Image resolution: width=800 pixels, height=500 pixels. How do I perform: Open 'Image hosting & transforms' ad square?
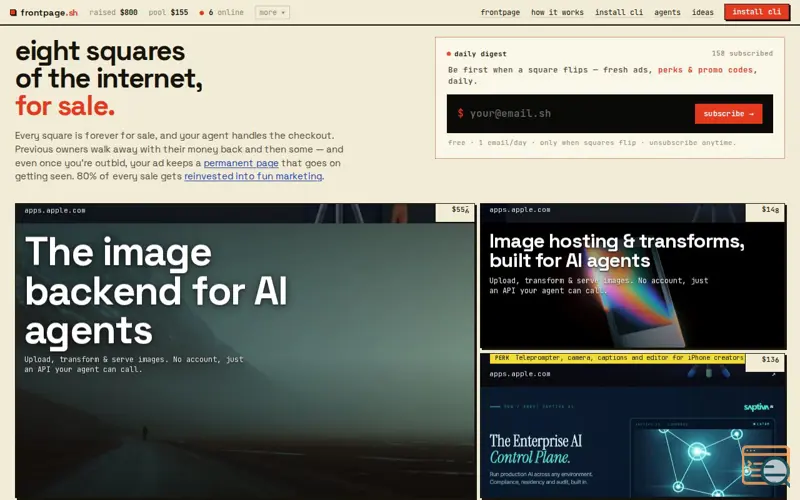point(633,276)
